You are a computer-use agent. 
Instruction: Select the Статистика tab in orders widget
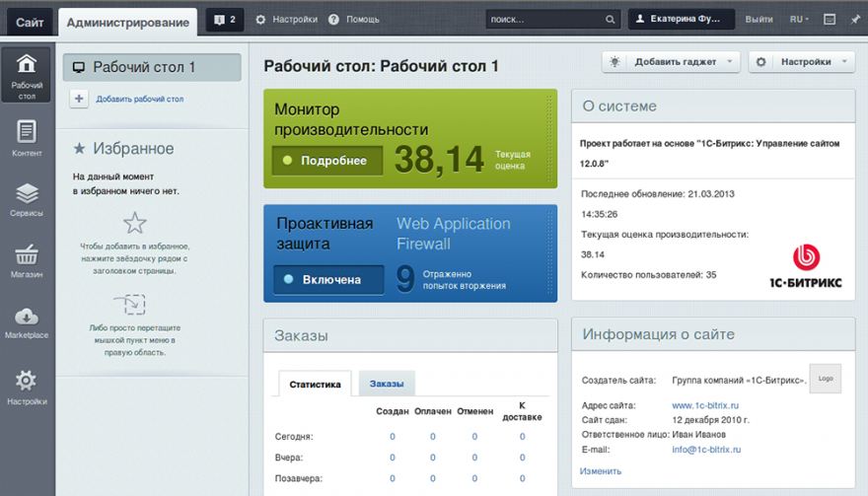coord(315,384)
